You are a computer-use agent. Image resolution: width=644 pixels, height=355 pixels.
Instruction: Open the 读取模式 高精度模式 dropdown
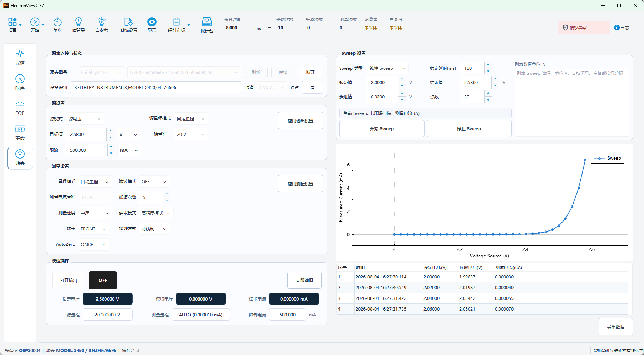pos(156,213)
